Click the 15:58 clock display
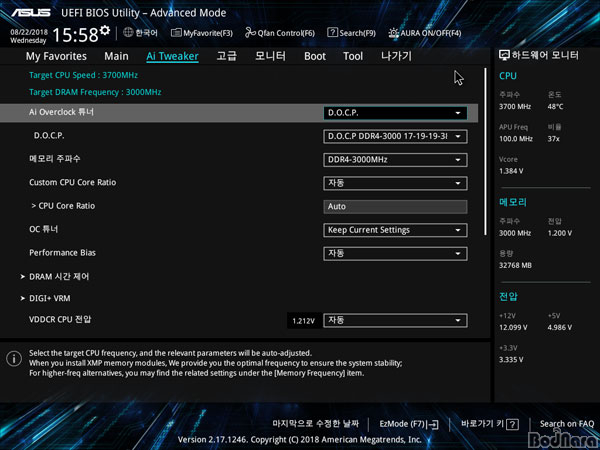This screenshot has width=600, height=450. point(75,36)
